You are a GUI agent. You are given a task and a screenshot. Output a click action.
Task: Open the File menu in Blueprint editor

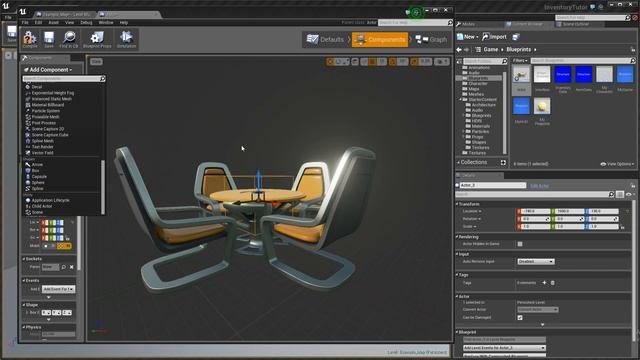[x=25, y=22]
